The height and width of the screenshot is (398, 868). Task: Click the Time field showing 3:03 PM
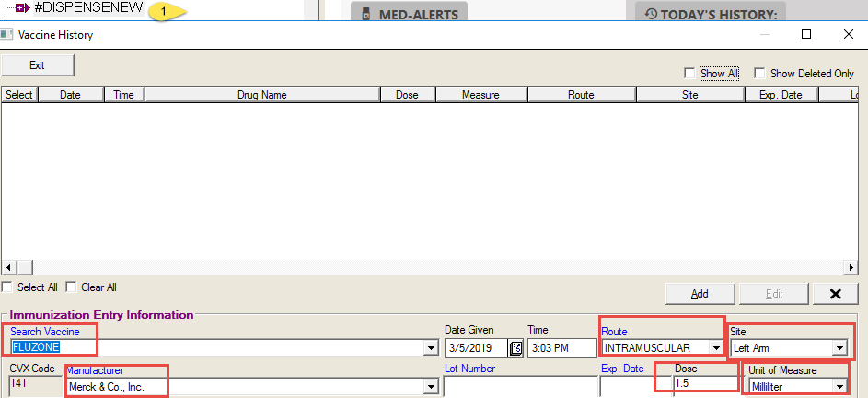(561, 348)
